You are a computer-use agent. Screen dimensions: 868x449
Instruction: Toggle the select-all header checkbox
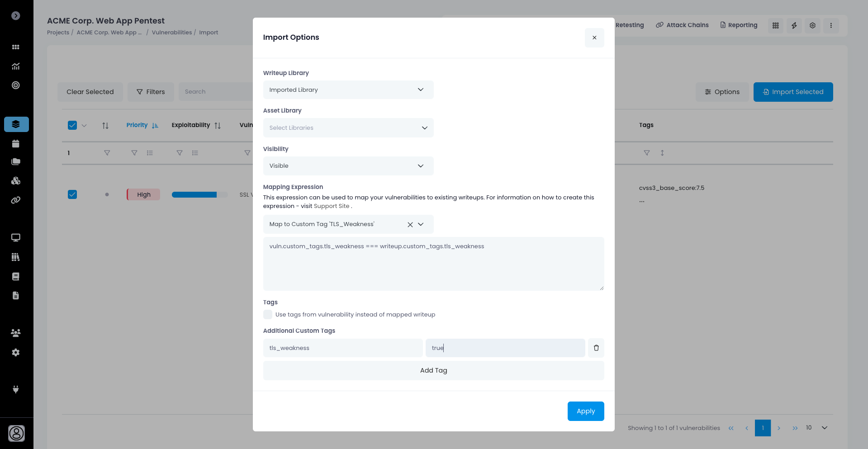pyautogui.click(x=72, y=125)
